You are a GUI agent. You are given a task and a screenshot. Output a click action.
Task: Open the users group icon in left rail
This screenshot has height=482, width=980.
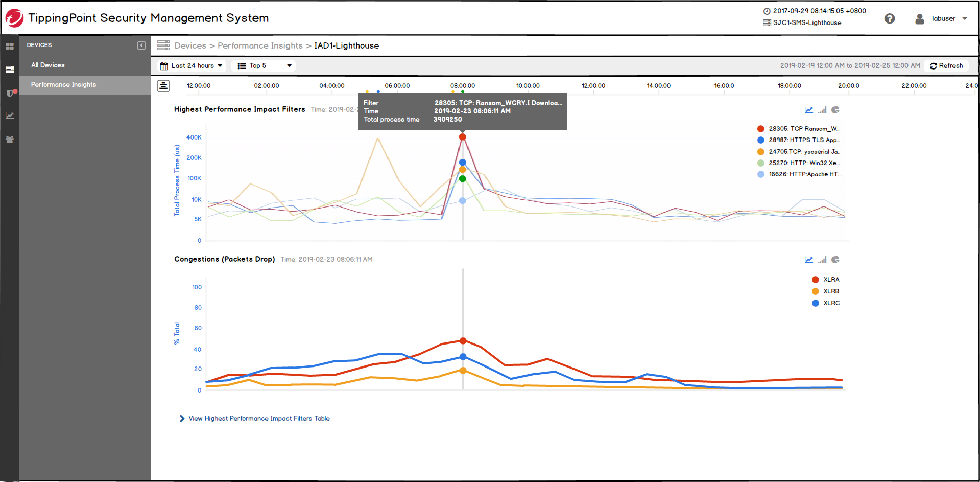pos(10,139)
